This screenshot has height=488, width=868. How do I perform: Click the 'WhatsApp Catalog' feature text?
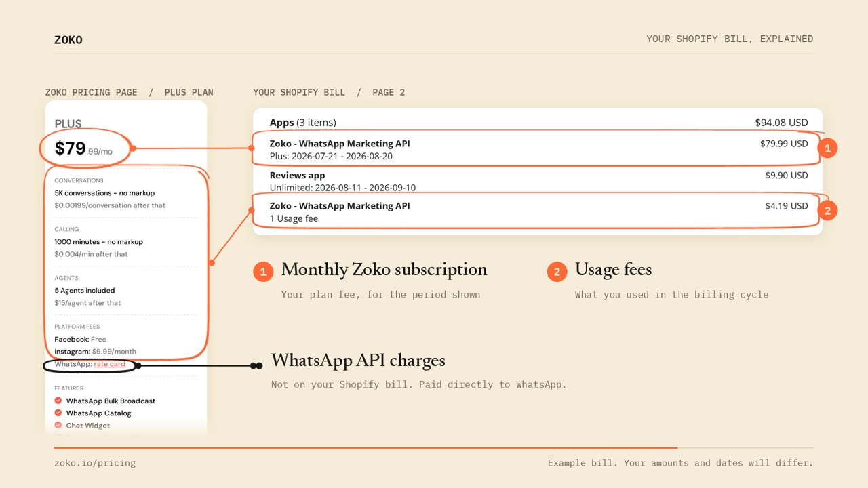click(98, 413)
